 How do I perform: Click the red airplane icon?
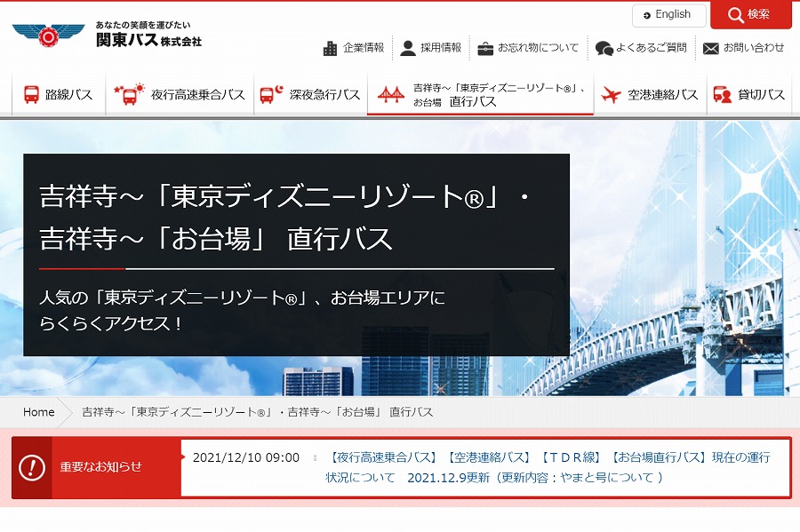pyautogui.click(x=610, y=95)
